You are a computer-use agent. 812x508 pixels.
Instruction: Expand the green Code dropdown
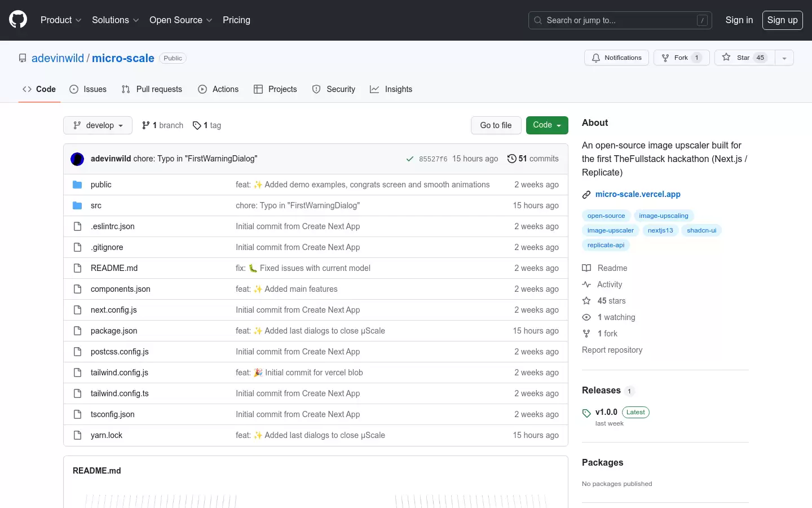point(547,125)
